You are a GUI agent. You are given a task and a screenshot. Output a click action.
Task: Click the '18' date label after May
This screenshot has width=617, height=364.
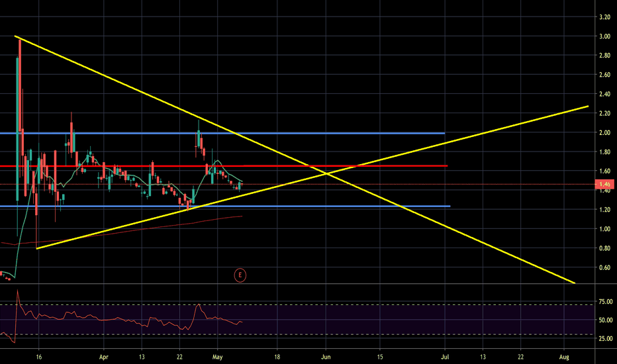(277, 357)
